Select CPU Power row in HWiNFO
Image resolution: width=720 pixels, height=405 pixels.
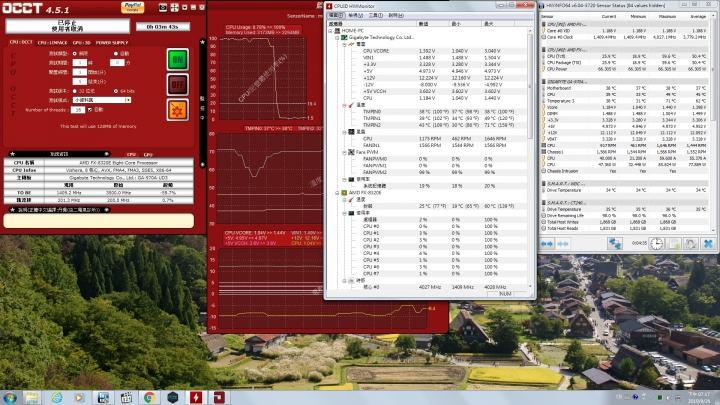pos(625,69)
